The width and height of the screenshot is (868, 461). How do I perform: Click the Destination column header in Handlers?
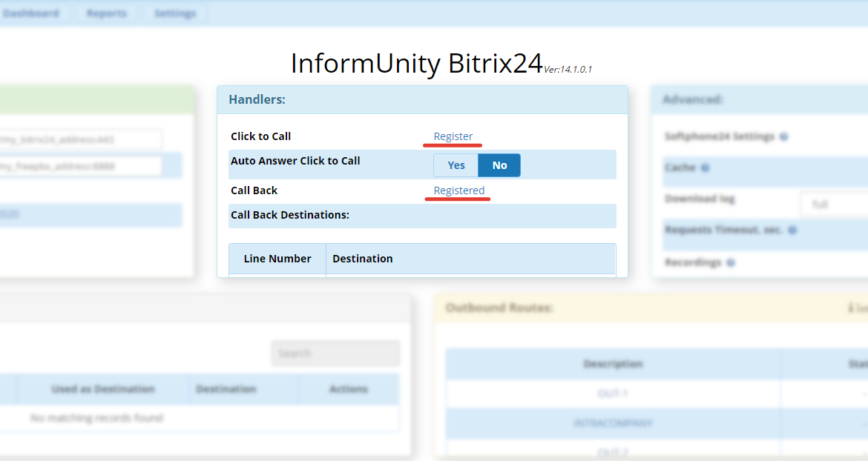tap(470, 259)
